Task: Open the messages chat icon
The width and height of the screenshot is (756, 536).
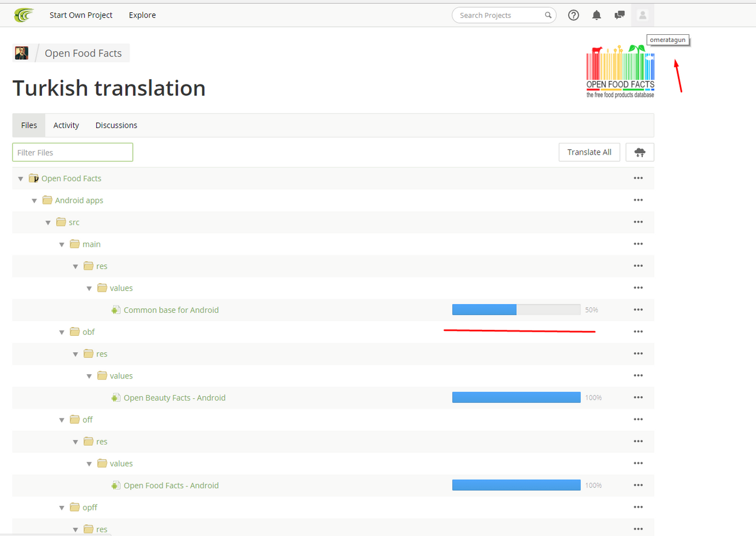Action: click(620, 15)
